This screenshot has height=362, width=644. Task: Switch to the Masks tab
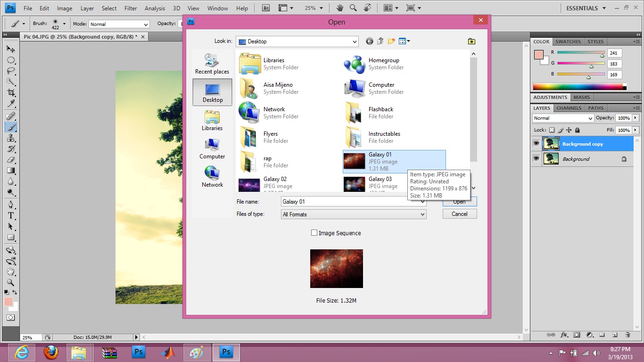click(x=582, y=97)
